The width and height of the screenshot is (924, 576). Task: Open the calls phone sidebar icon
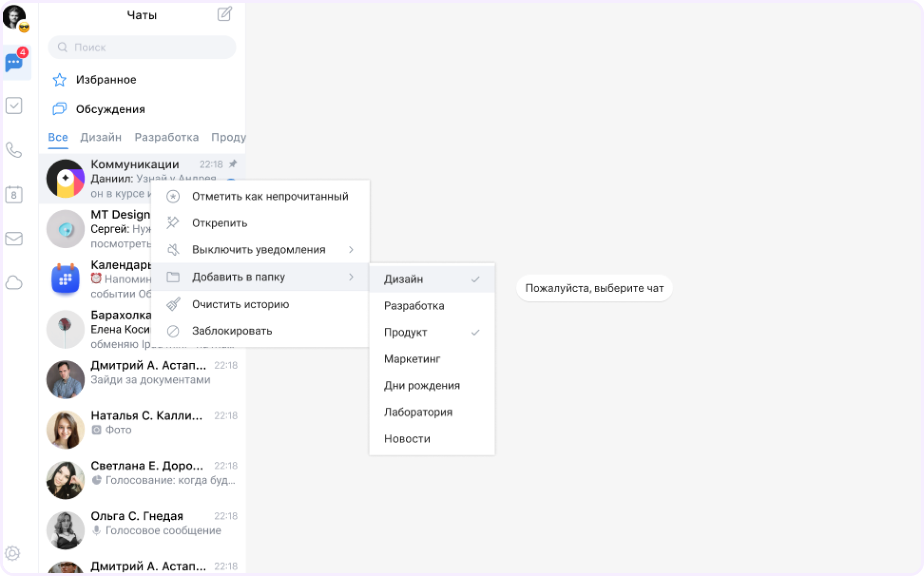14,150
